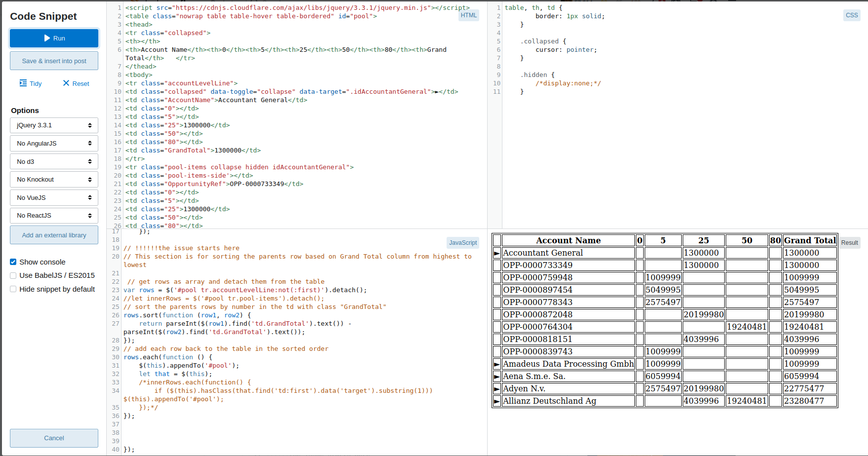
Task: Open the jQuery 3.3.1 version dropdown
Action: pos(54,125)
